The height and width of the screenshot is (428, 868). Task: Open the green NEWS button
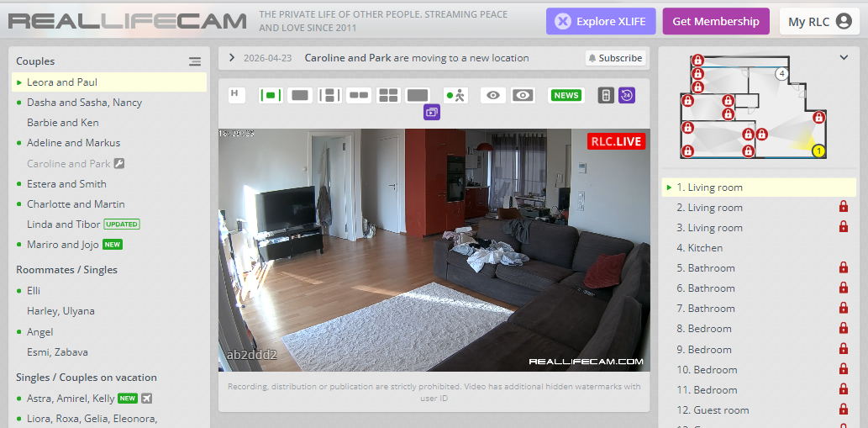pos(566,95)
